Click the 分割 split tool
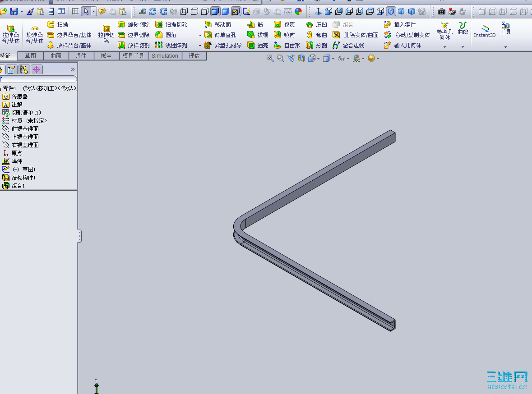Image resolution: width=532 pixels, height=394 pixels. coord(316,45)
